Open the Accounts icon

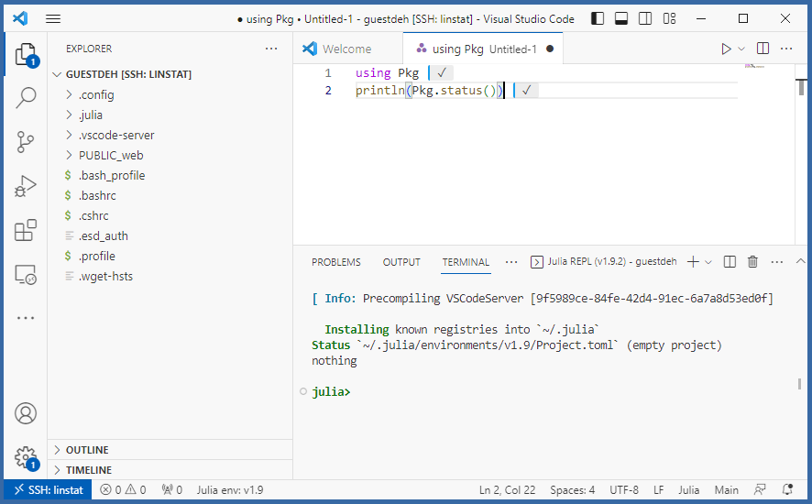pyautogui.click(x=26, y=413)
